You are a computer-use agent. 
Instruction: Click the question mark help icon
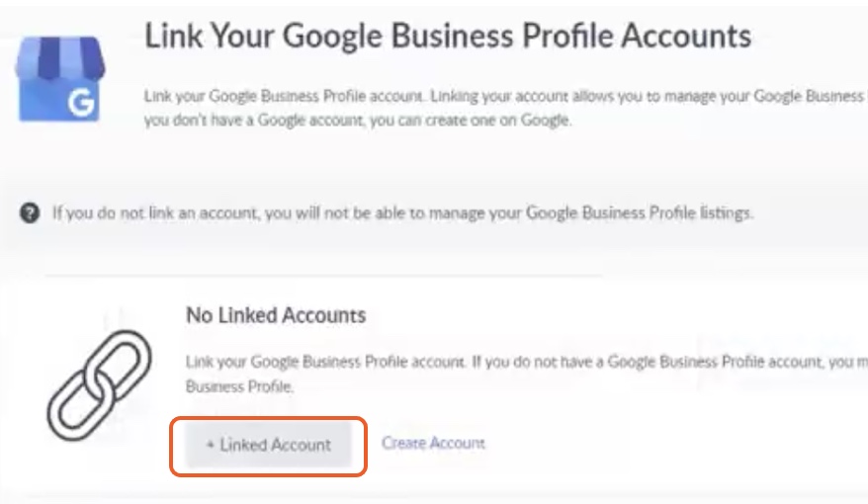(30, 212)
